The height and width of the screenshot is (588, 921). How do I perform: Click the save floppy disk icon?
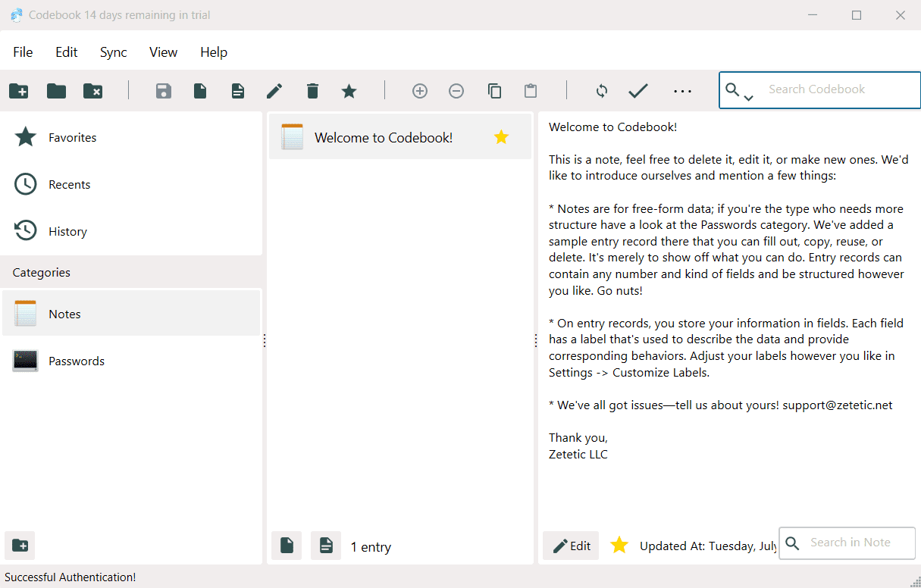coord(164,91)
